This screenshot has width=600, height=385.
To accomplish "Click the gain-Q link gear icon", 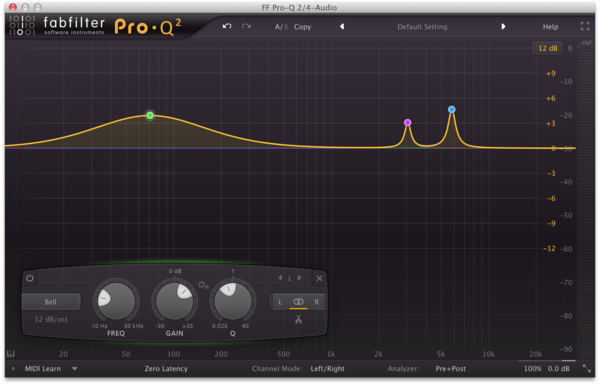I will pos(203,285).
